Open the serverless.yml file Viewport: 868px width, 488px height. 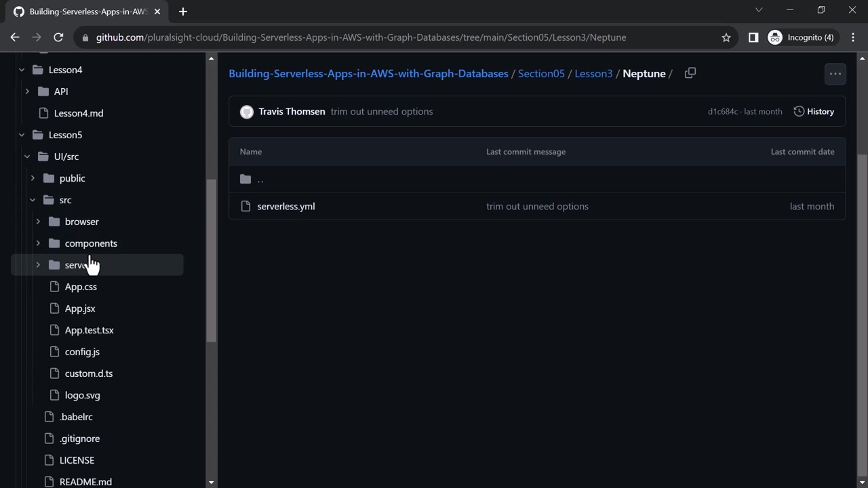click(286, 206)
